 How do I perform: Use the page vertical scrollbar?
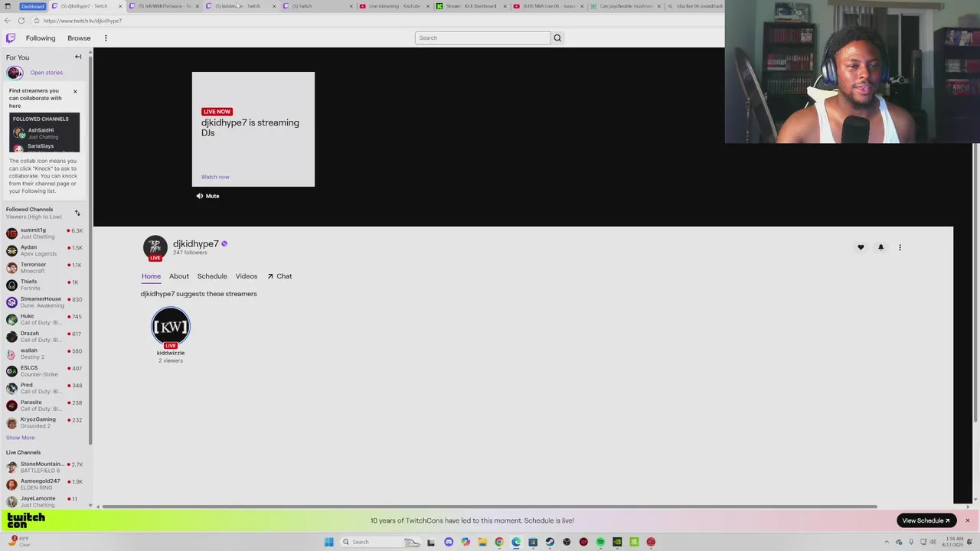click(975, 283)
